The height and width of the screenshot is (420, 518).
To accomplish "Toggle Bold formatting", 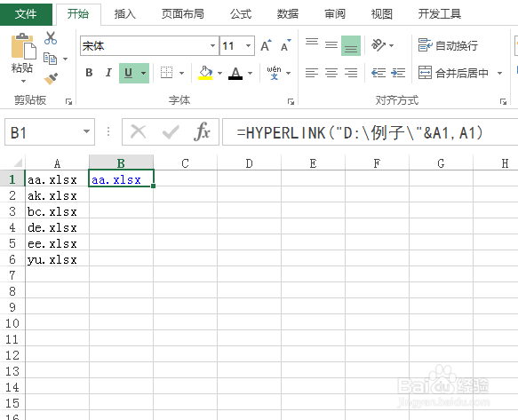I will point(89,73).
